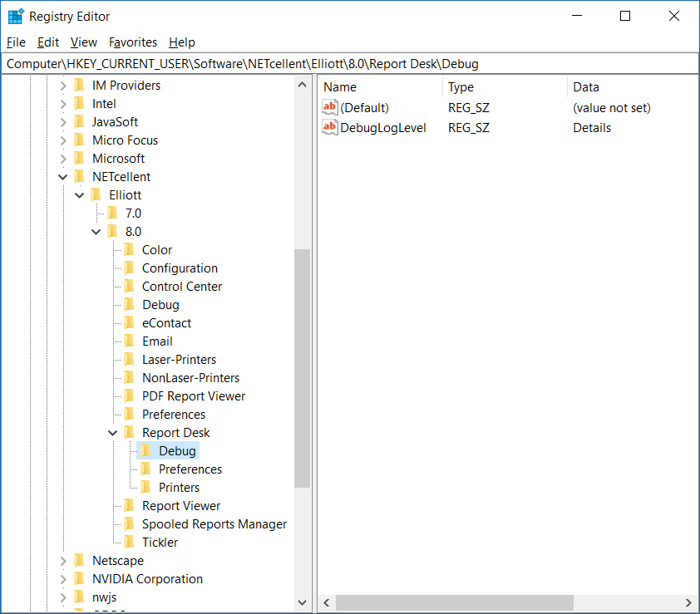
Task: Expand the Netscape key
Action: click(63, 561)
